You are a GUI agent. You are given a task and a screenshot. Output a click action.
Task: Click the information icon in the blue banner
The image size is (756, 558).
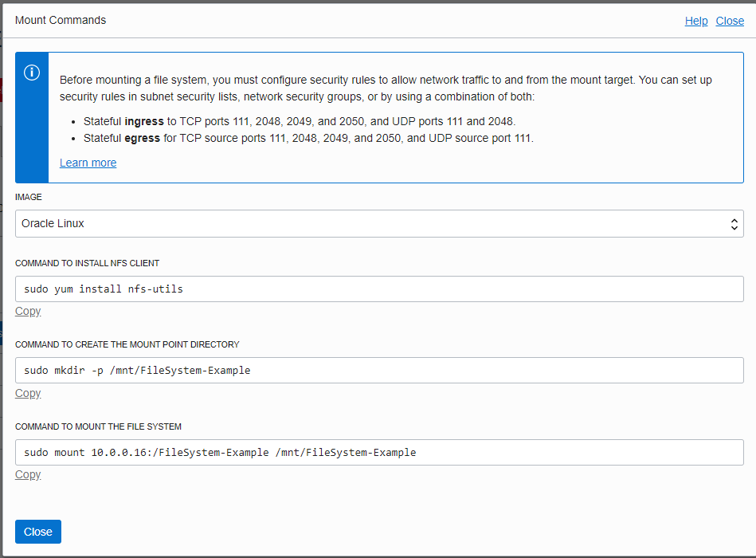(32, 73)
